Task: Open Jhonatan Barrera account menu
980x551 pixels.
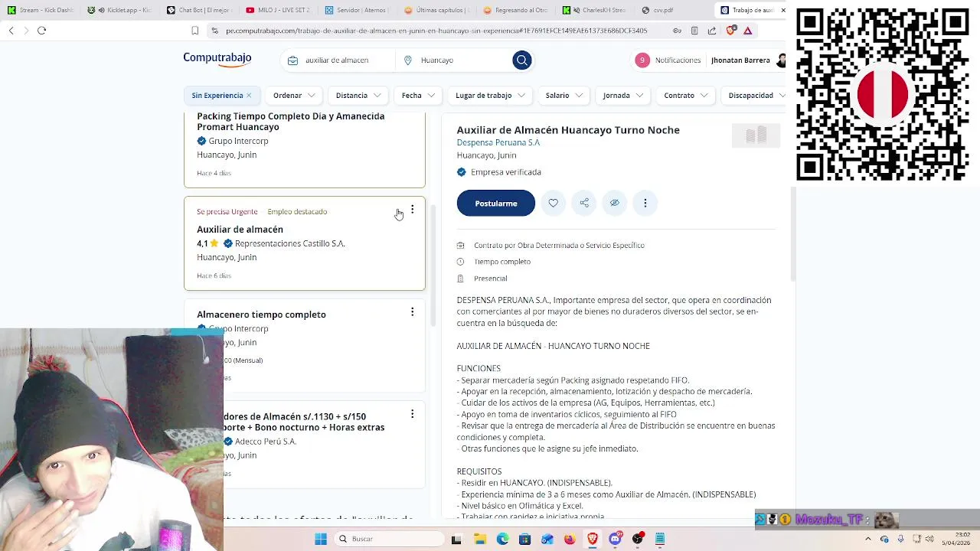Action: click(x=746, y=60)
